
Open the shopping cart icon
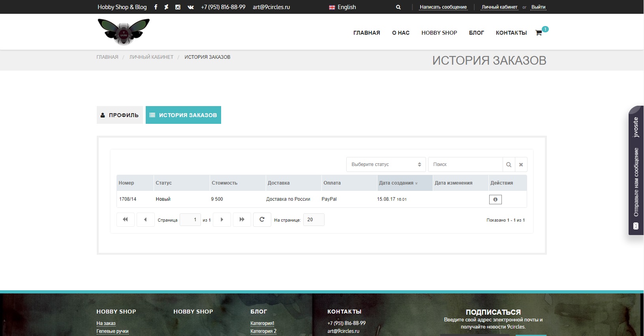point(539,33)
